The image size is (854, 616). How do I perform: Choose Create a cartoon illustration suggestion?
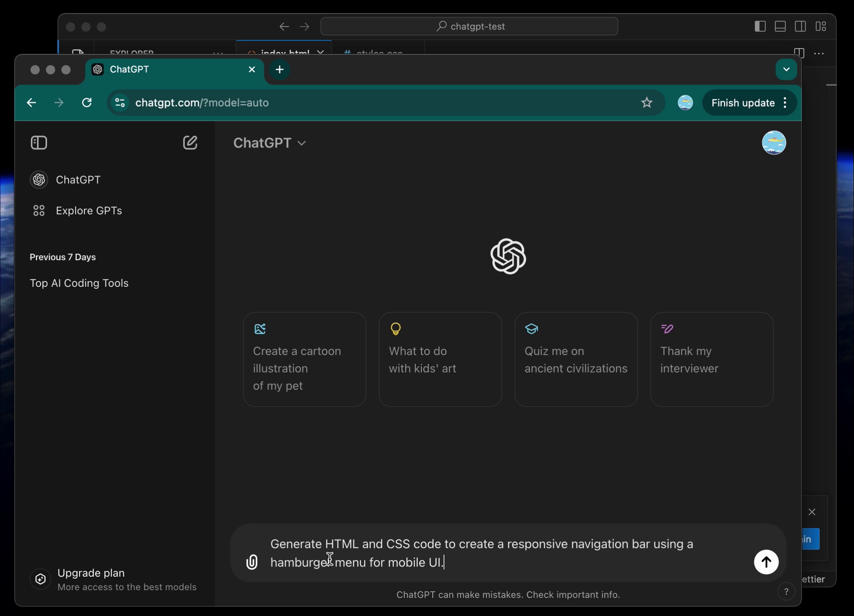click(304, 359)
